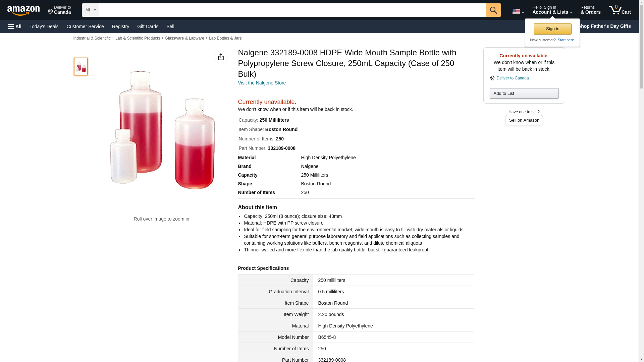644x362 pixels.
Task: Select the product image thumbnail
Action: tap(81, 66)
